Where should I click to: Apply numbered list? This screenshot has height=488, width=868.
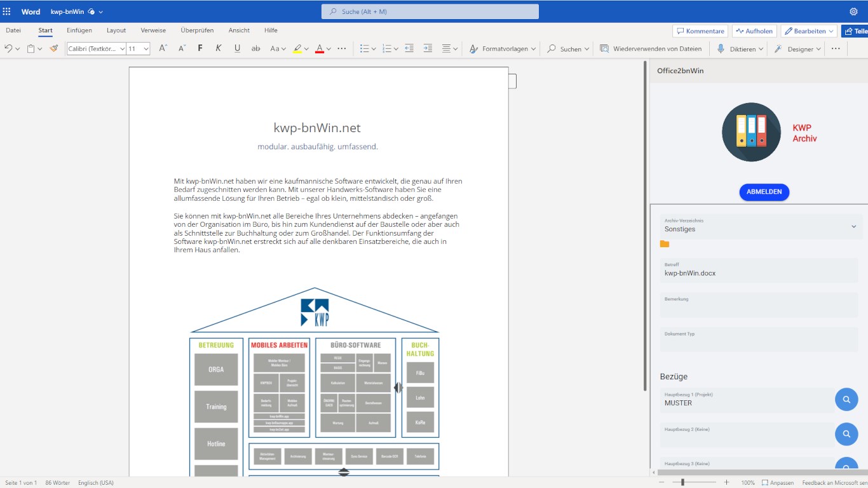tap(386, 48)
